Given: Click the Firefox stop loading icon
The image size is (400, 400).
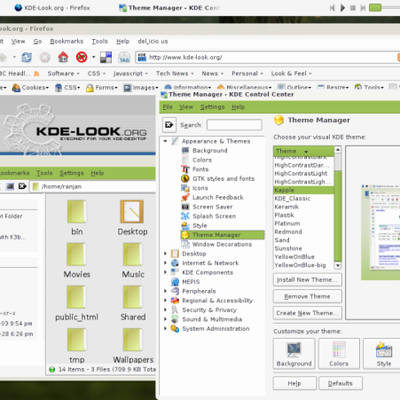Looking at the screenshot, I should click(45, 58).
